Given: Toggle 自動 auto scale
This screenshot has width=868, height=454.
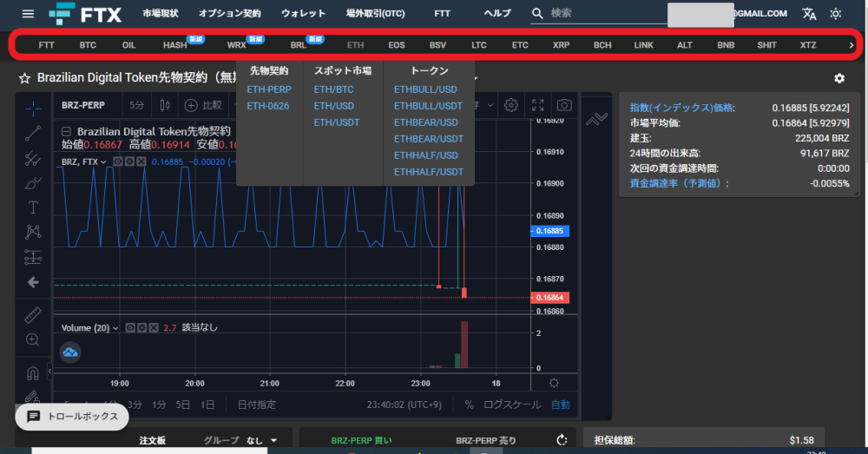Looking at the screenshot, I should [560, 405].
